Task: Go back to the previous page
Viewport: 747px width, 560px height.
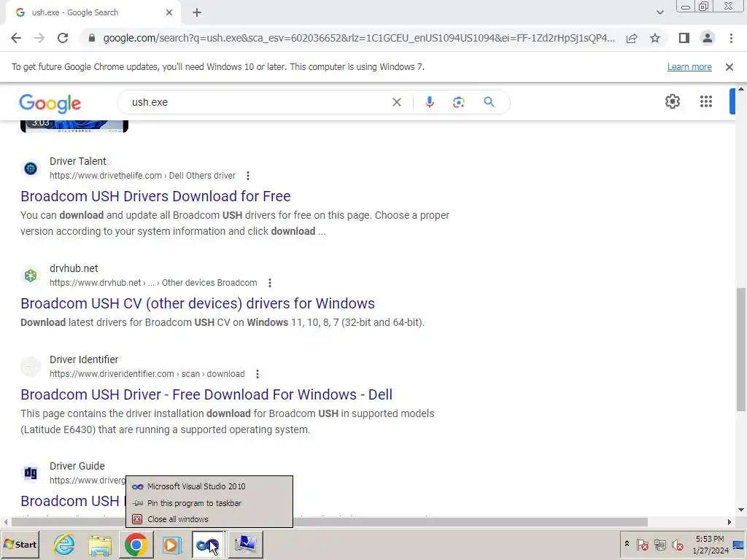Action: (16, 38)
